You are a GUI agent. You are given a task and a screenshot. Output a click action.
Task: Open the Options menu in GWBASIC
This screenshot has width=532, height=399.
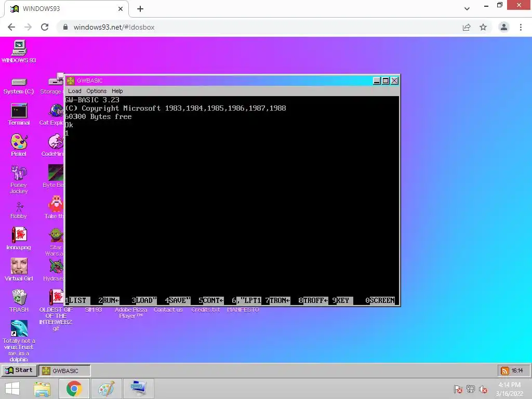pos(96,91)
